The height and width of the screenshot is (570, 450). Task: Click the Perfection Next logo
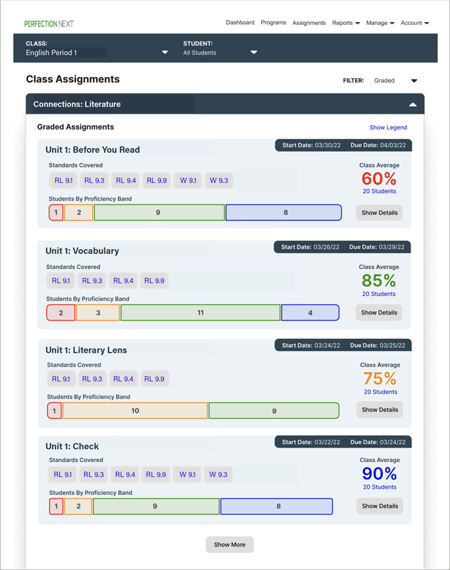click(49, 24)
